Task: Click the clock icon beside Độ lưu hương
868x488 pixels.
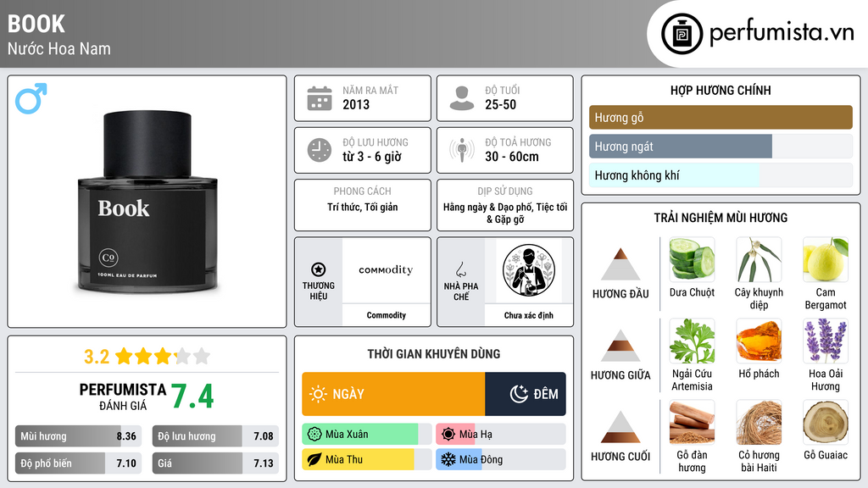Action: coord(320,150)
